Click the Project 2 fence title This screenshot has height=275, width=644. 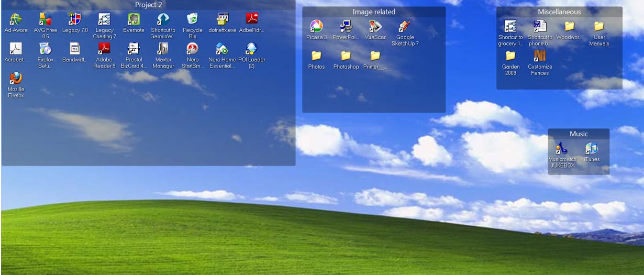(x=149, y=5)
